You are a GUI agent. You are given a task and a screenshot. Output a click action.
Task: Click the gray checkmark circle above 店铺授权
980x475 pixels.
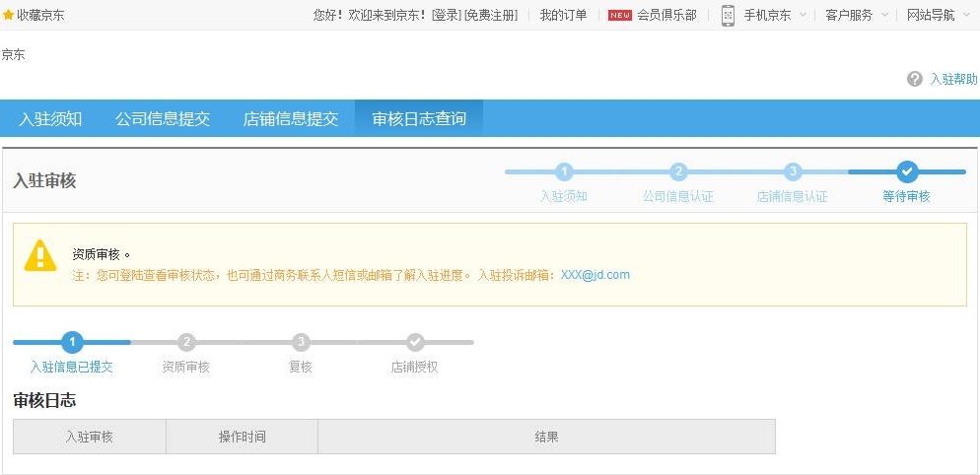point(415,342)
